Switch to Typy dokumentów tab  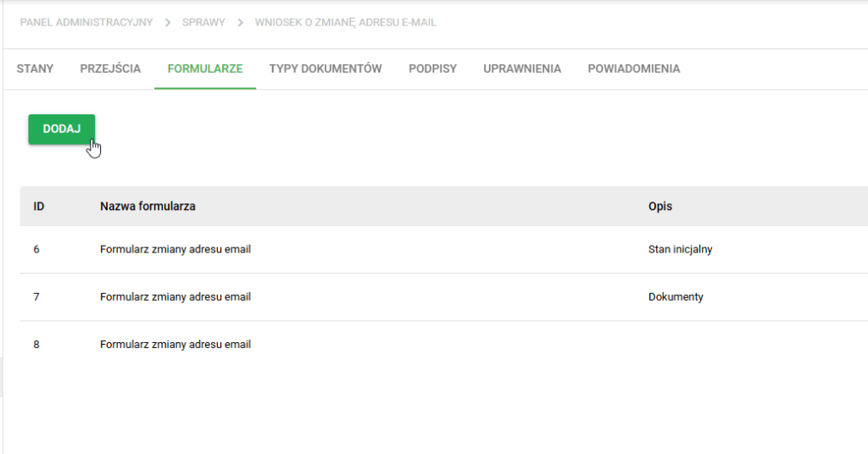point(325,69)
